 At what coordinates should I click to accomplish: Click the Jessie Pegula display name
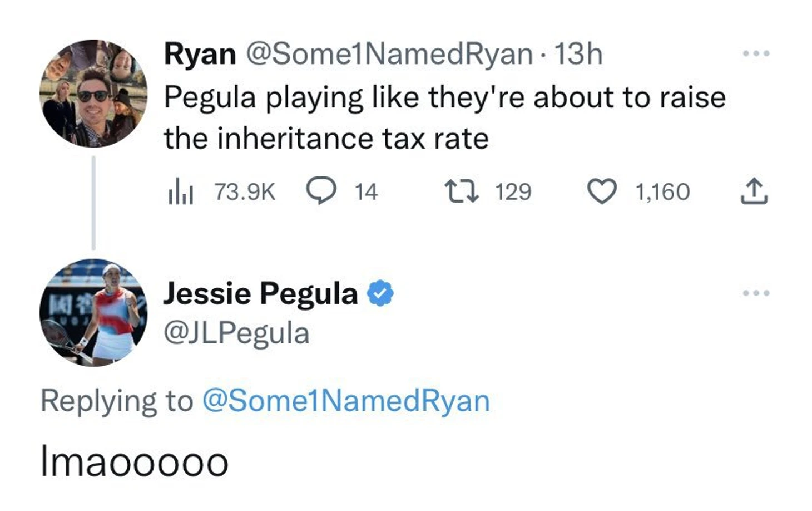(260, 293)
